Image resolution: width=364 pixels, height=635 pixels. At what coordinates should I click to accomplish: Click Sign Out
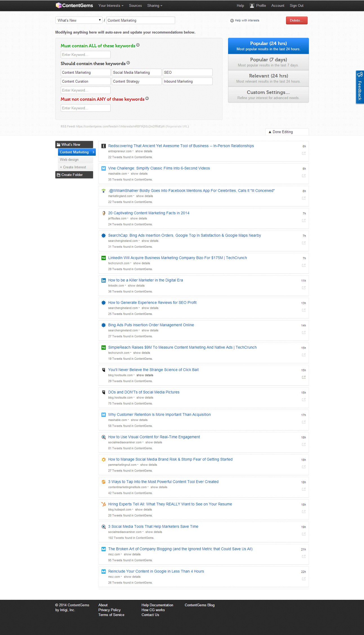tap(297, 6)
